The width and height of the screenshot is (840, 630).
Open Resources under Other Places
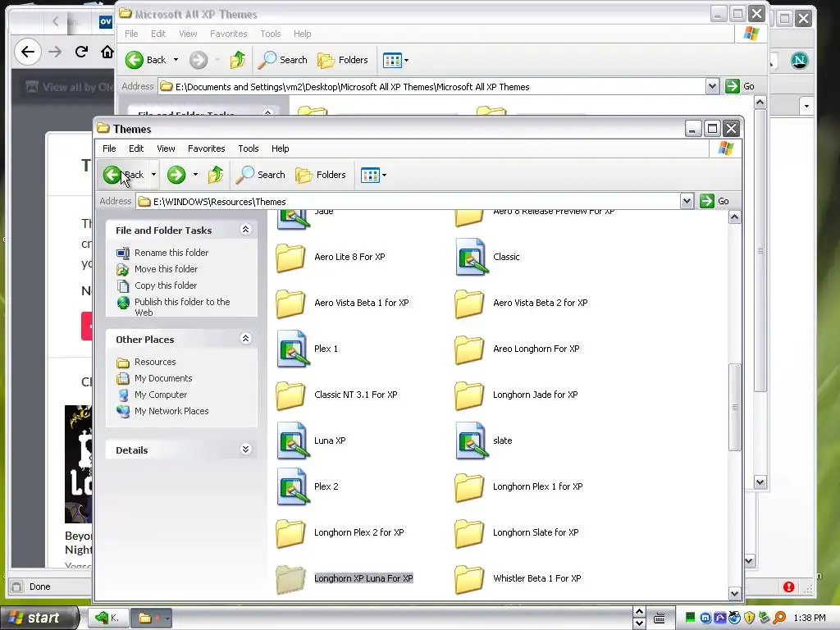[146, 362]
